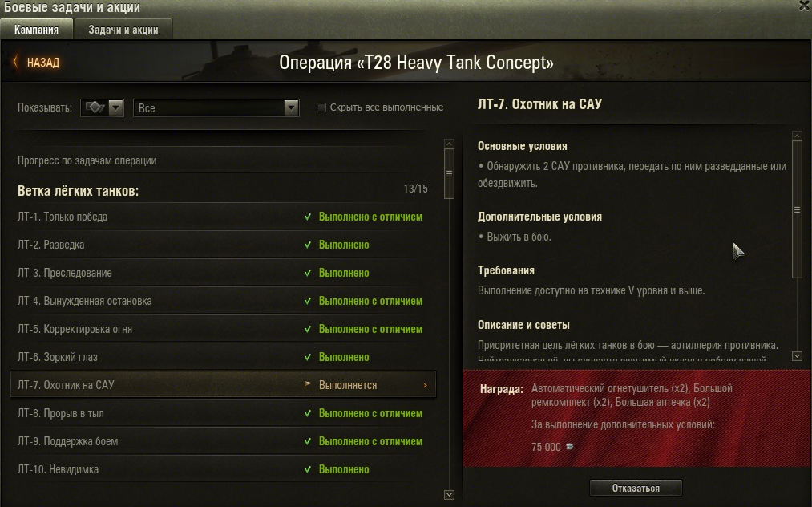
Task: Click the down arrow of the description scrollbar
Action: point(797,356)
